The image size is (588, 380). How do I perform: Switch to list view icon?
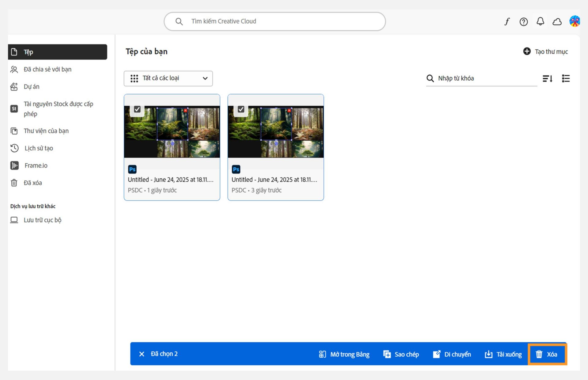coord(566,78)
